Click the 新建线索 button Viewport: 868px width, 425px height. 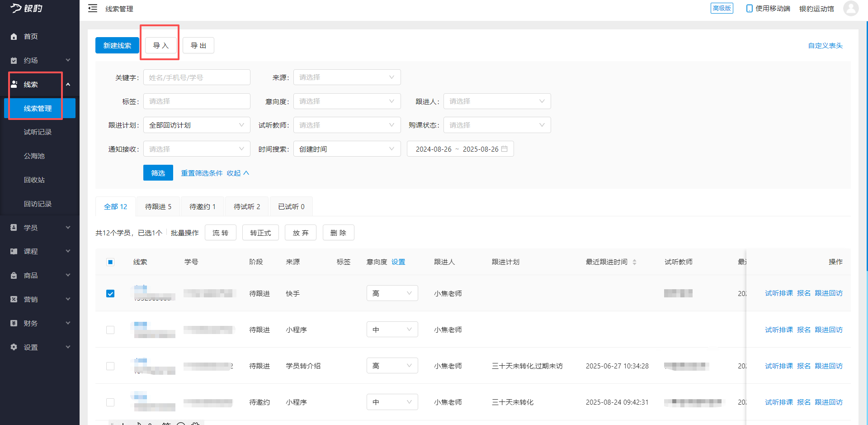click(x=117, y=45)
